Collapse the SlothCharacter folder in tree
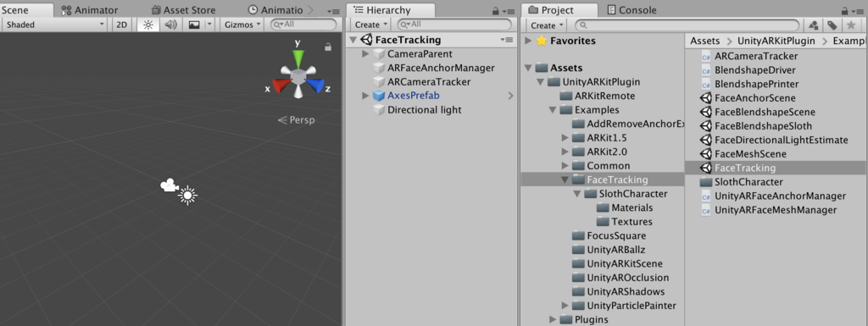868x326 pixels. [577, 194]
